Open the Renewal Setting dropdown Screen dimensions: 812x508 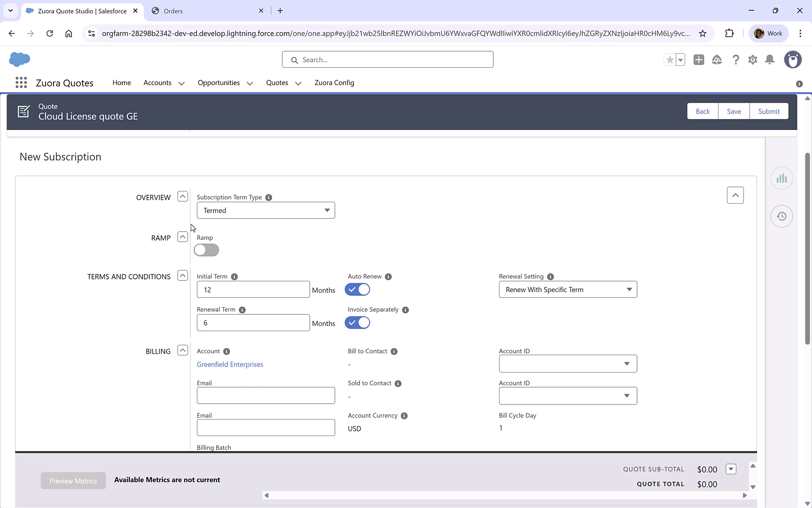567,289
